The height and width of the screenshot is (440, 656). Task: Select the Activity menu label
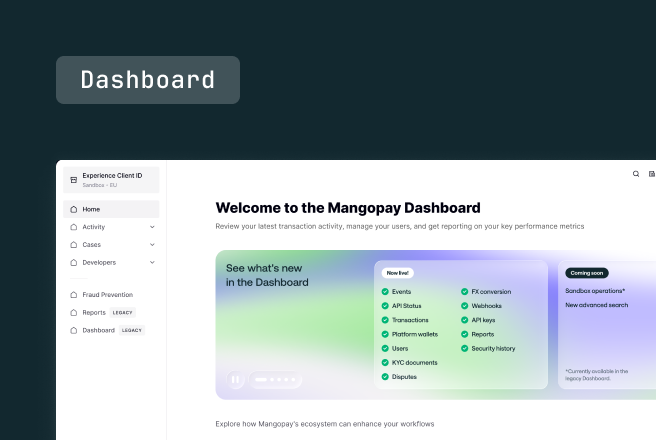point(94,227)
